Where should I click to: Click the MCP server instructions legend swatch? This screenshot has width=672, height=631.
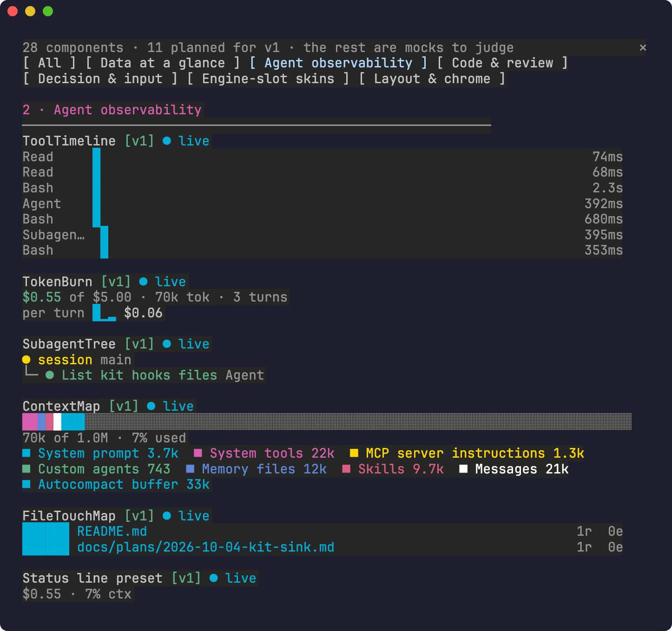354,453
